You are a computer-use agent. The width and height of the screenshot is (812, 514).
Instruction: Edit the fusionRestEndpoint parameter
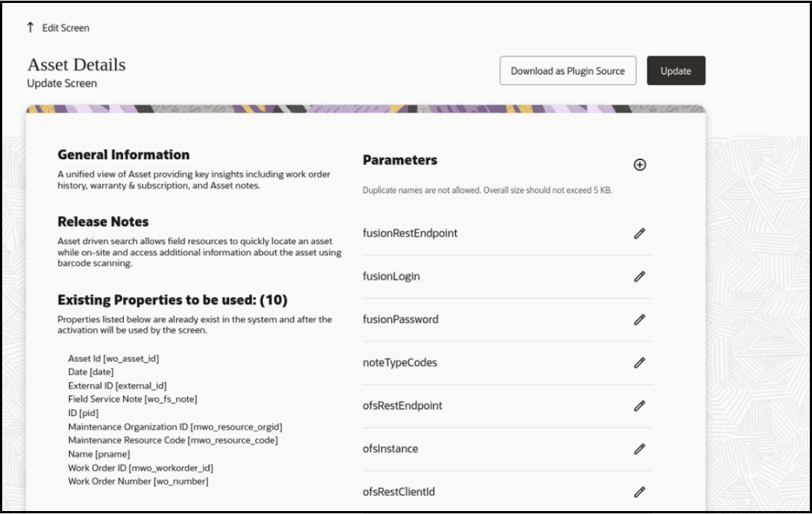pos(640,233)
